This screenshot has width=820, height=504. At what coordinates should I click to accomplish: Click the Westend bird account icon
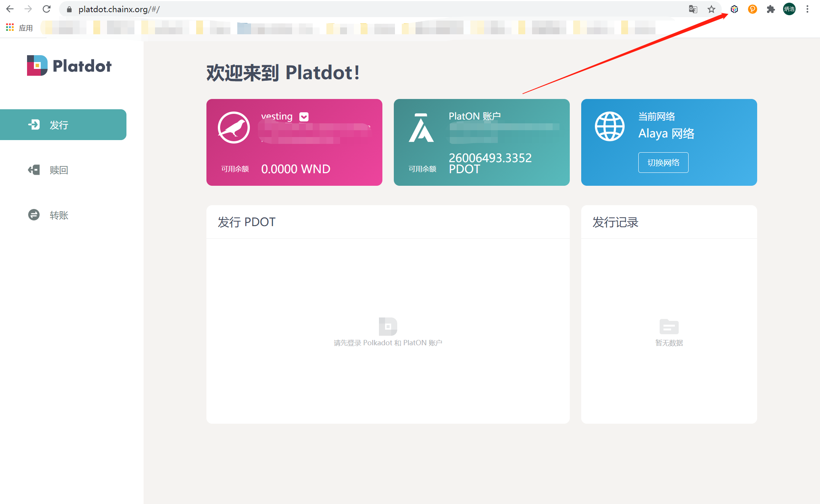tap(234, 128)
